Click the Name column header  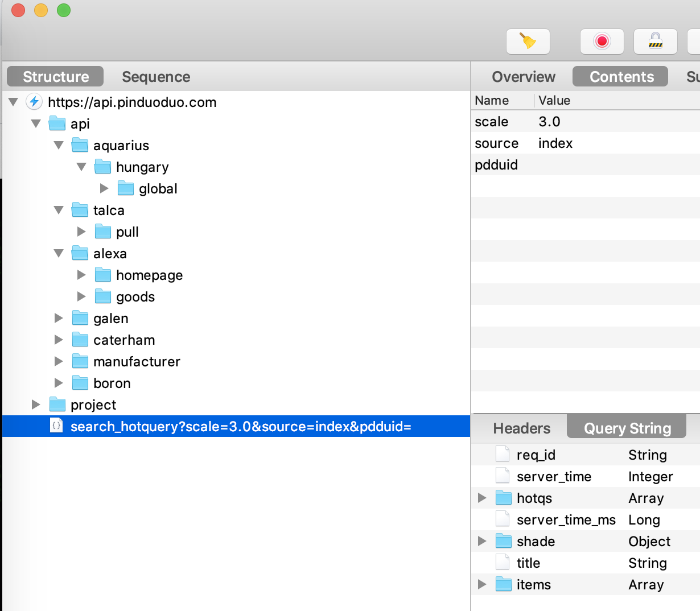tap(503, 100)
